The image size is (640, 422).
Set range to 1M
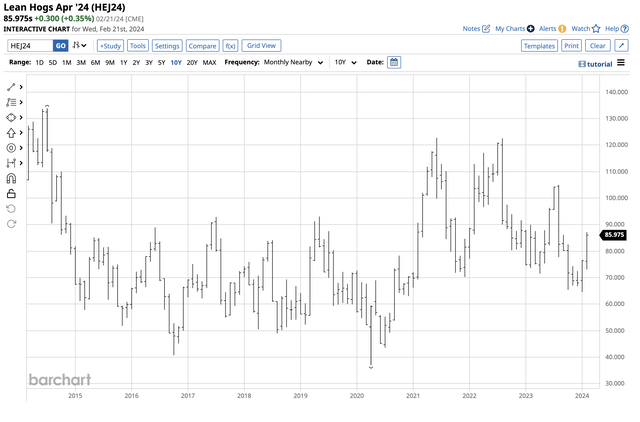[67, 62]
